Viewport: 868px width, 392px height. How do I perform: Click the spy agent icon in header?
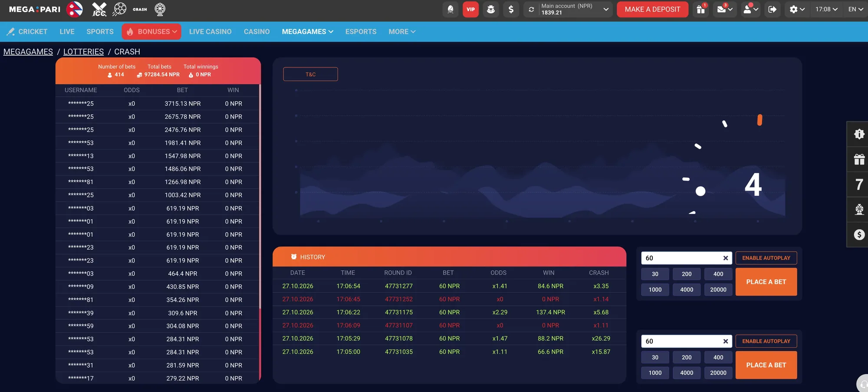pos(491,9)
